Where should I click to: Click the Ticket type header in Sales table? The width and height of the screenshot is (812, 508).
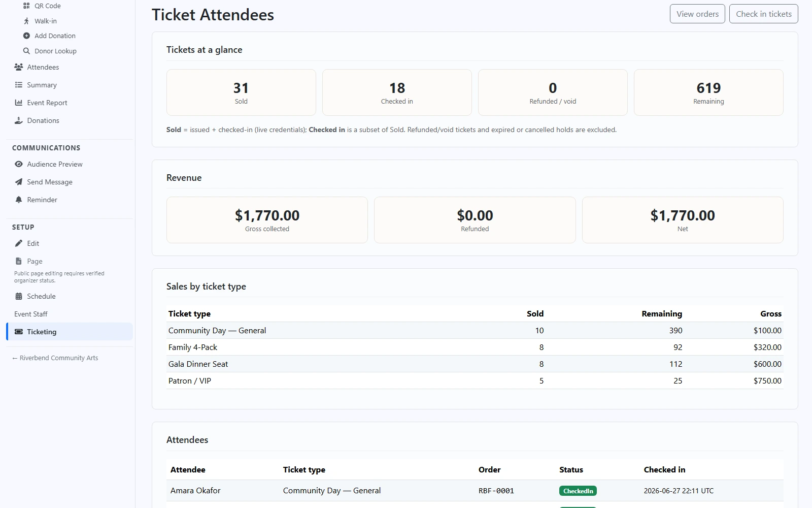click(x=189, y=313)
